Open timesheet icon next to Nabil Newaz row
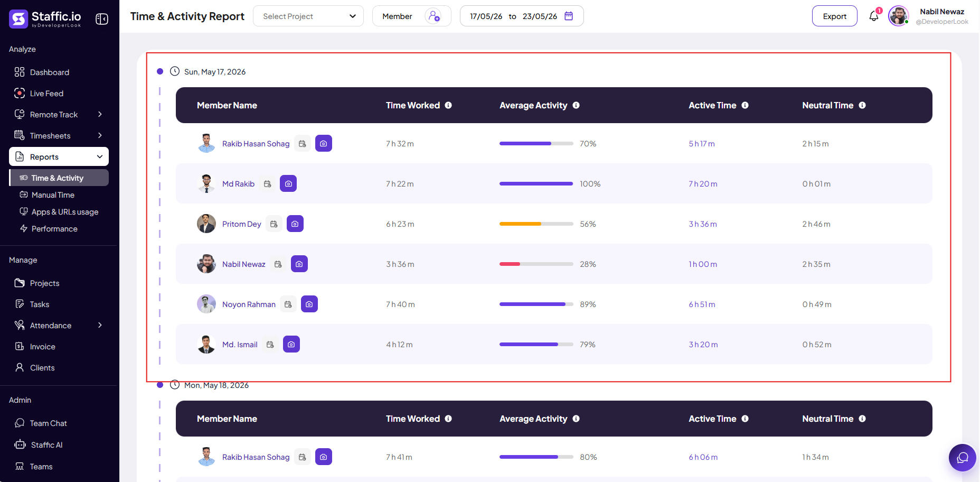Viewport: 980px width, 482px height. pos(278,264)
